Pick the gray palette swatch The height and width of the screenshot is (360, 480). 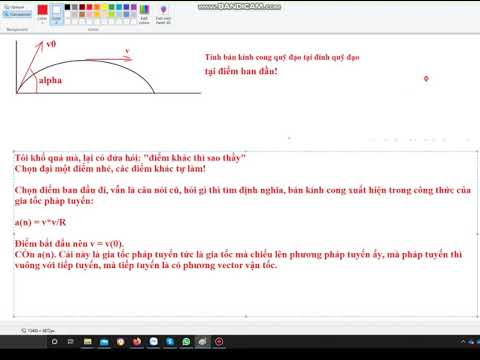pos(75,7)
